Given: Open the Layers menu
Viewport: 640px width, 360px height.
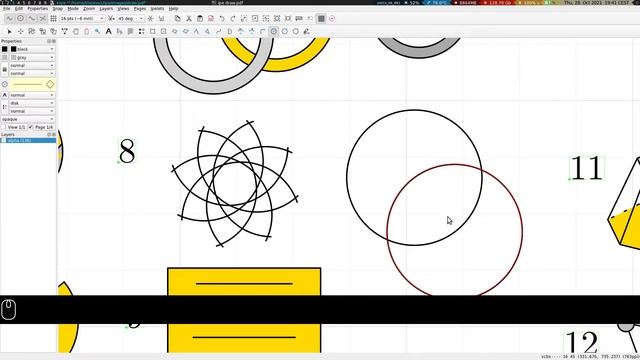Looking at the screenshot, I should click(106, 8).
